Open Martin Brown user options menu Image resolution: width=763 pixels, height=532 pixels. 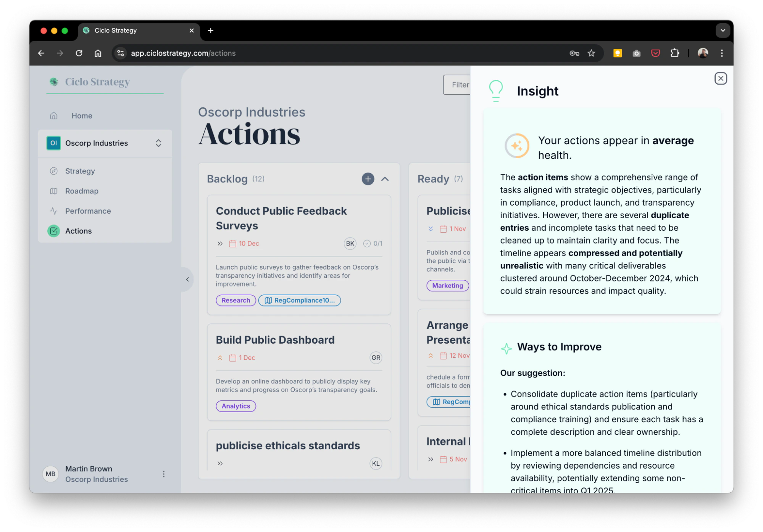164,474
